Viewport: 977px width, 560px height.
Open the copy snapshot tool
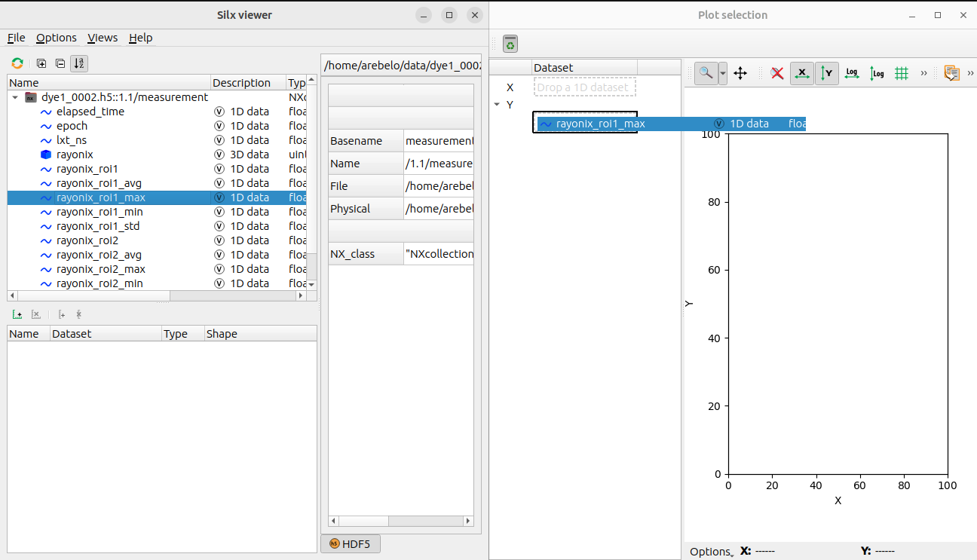coord(952,74)
